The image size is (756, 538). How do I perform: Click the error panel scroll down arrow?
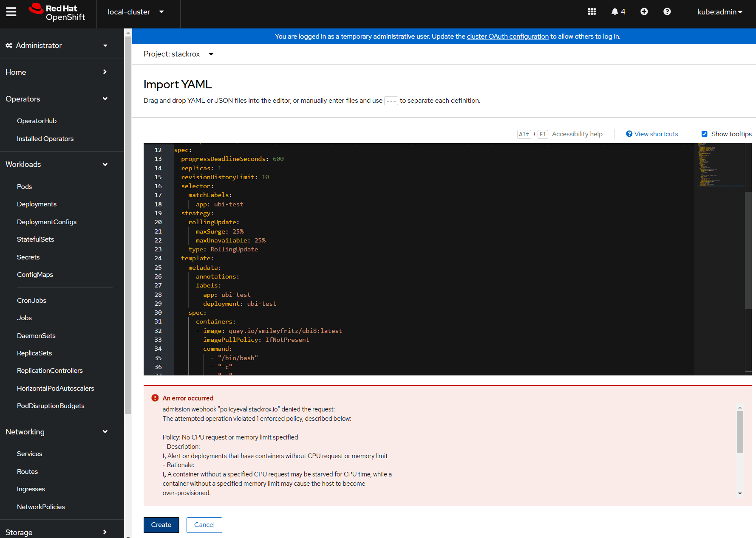pyautogui.click(x=740, y=493)
